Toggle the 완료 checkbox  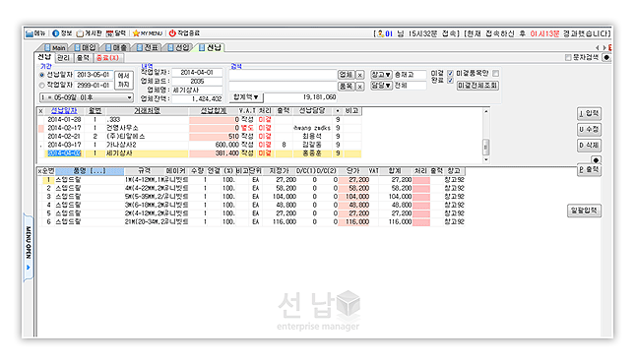[x=450, y=81]
